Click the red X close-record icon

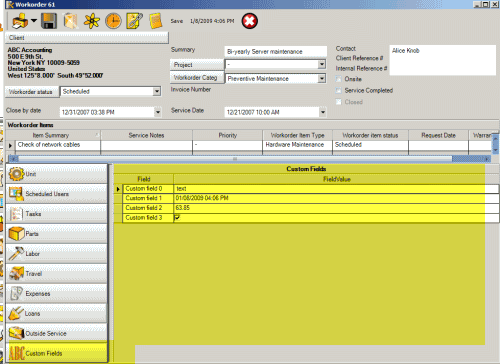pyautogui.click(x=250, y=21)
